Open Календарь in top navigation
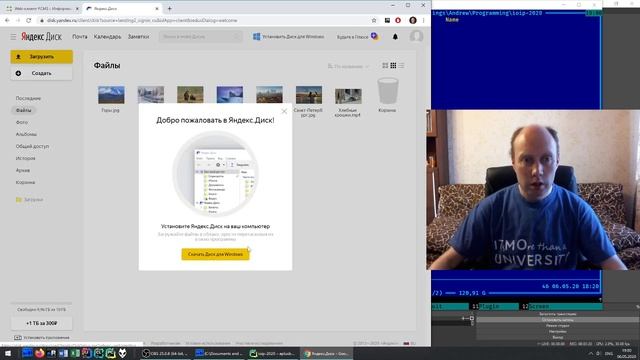The image size is (640, 360). 107,37
